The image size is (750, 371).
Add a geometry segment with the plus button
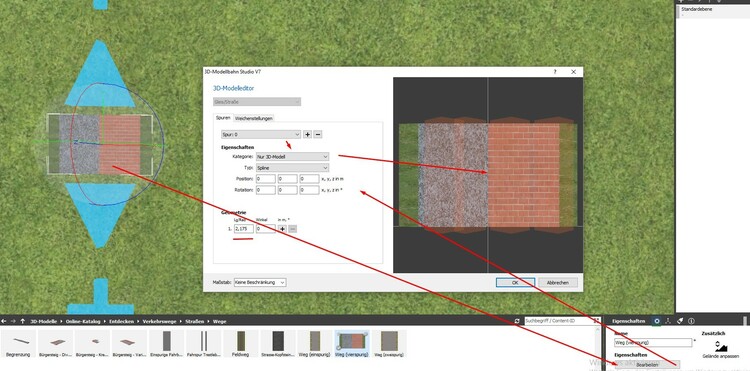coord(283,229)
